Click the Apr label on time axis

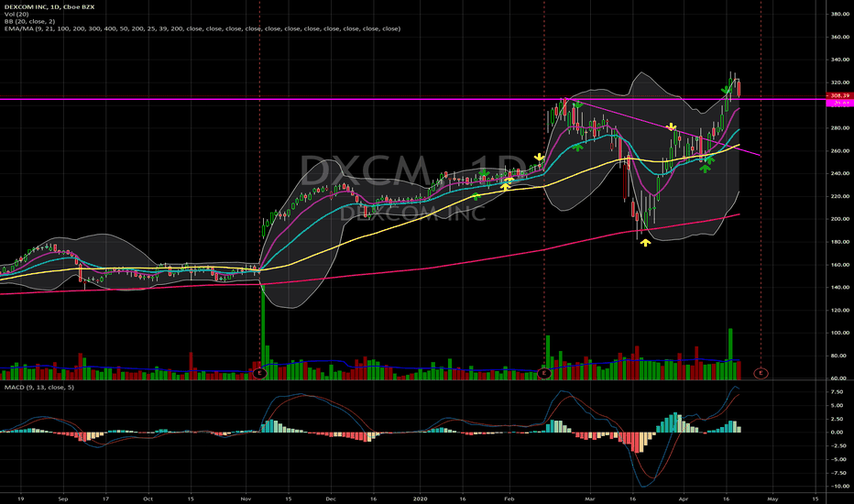[x=683, y=499]
